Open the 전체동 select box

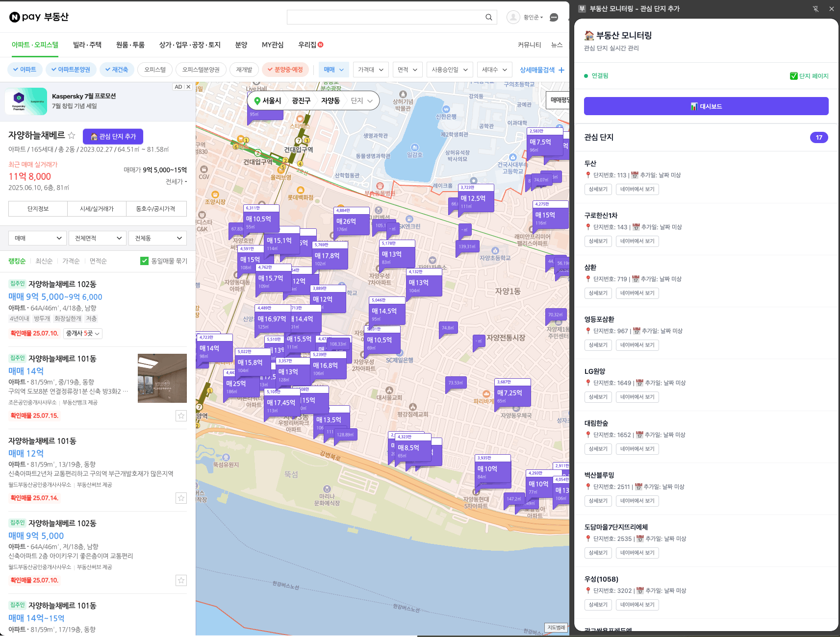pos(158,238)
